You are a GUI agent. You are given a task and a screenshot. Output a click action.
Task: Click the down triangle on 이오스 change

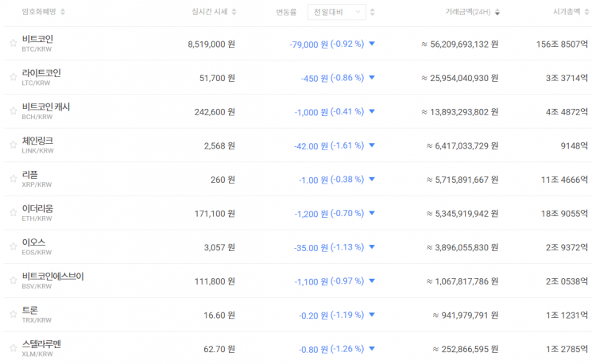coord(372,247)
